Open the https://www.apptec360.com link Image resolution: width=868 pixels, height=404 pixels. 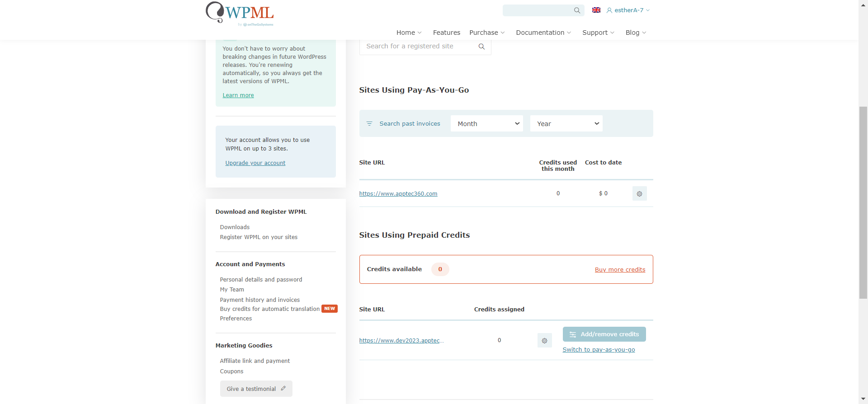tap(398, 194)
